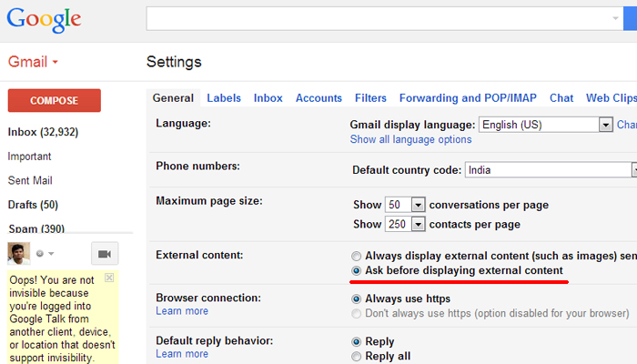Switch to the Chat tab
The image size is (637, 364).
click(x=561, y=98)
